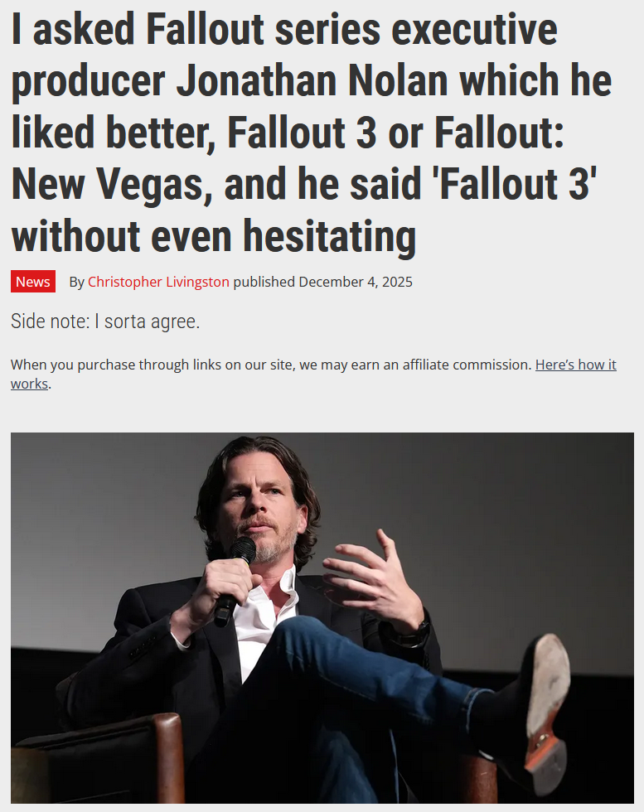This screenshot has width=644, height=812.
Task: Click the "Side note: I sorta agree" subheading
Action: [105, 321]
